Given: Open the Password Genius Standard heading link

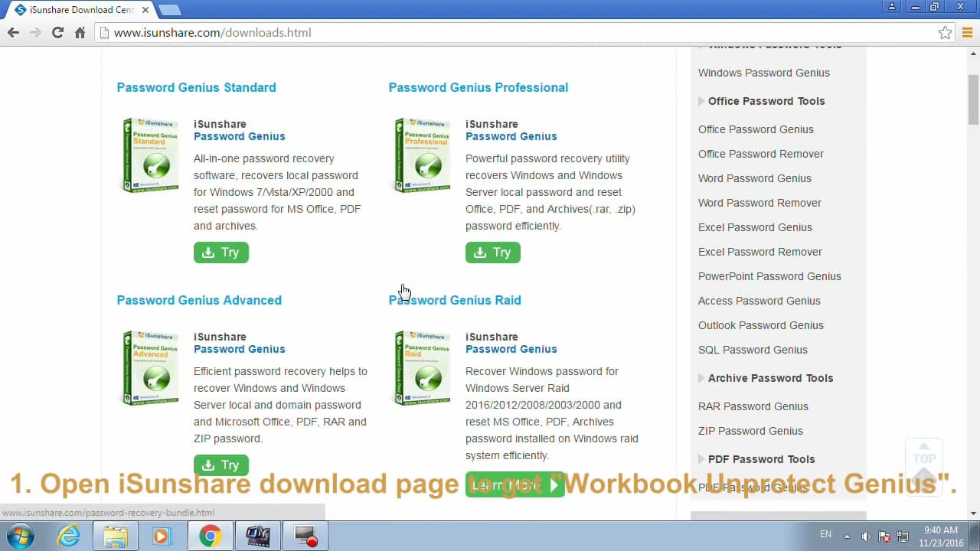Looking at the screenshot, I should (x=197, y=87).
